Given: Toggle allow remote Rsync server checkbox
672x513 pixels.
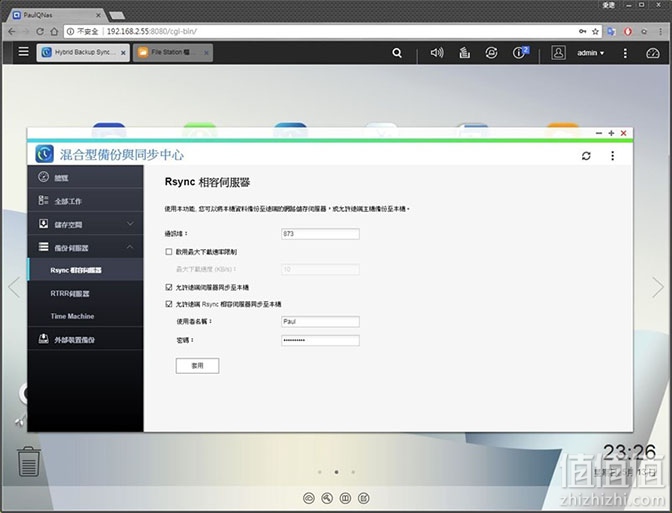Looking at the screenshot, I should pos(169,304).
